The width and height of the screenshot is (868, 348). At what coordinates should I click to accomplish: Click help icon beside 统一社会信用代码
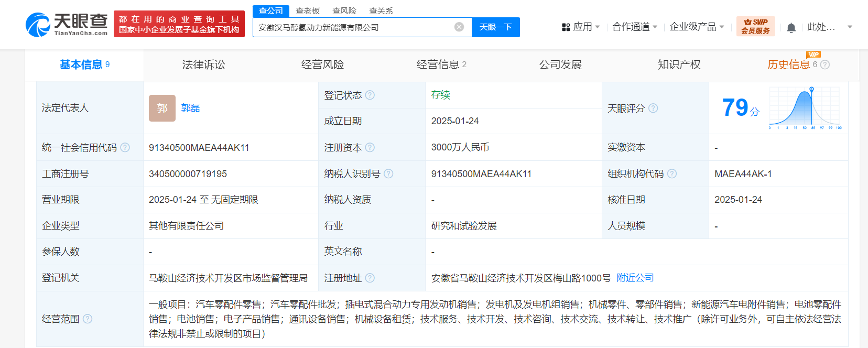click(125, 147)
